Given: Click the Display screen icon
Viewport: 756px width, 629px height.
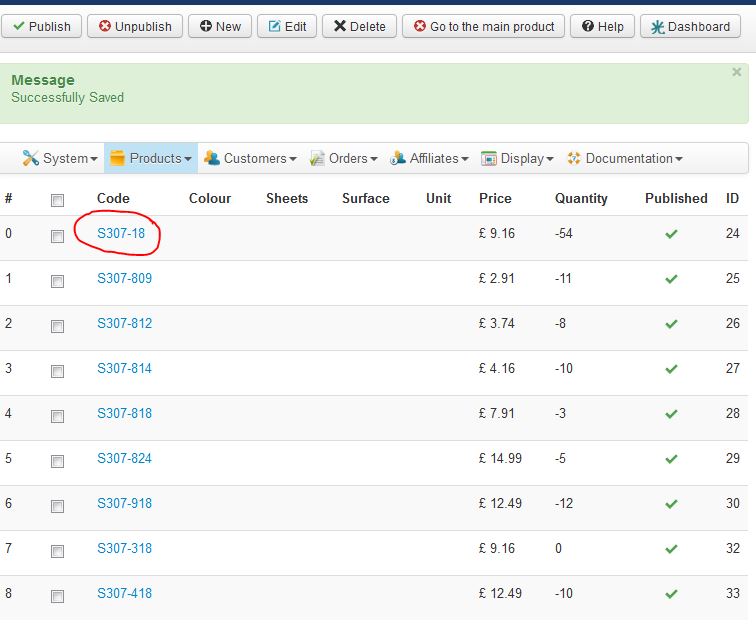Looking at the screenshot, I should tap(488, 158).
